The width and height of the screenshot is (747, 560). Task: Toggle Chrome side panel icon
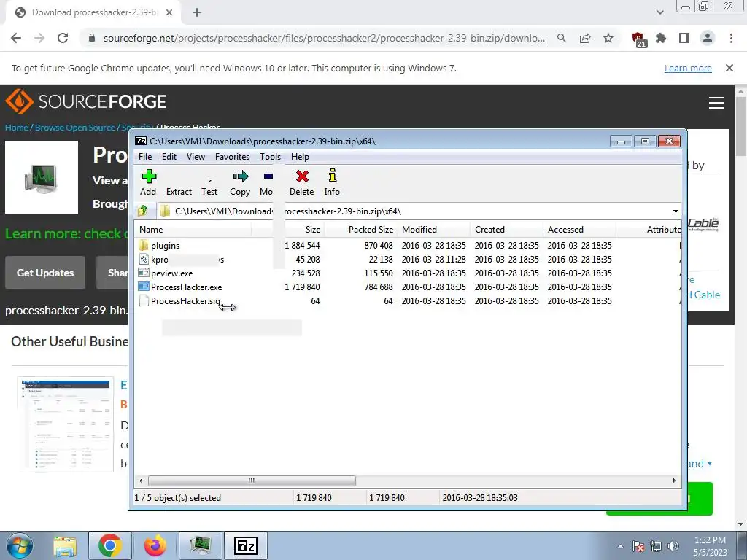pyautogui.click(x=684, y=38)
